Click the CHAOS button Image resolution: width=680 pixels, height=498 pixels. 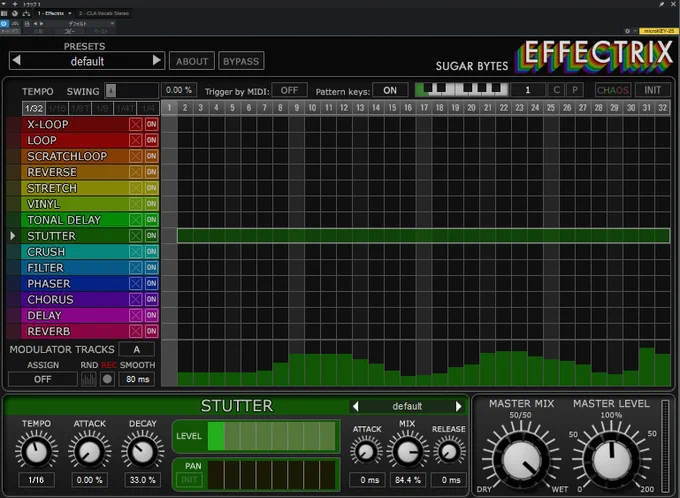coord(612,90)
